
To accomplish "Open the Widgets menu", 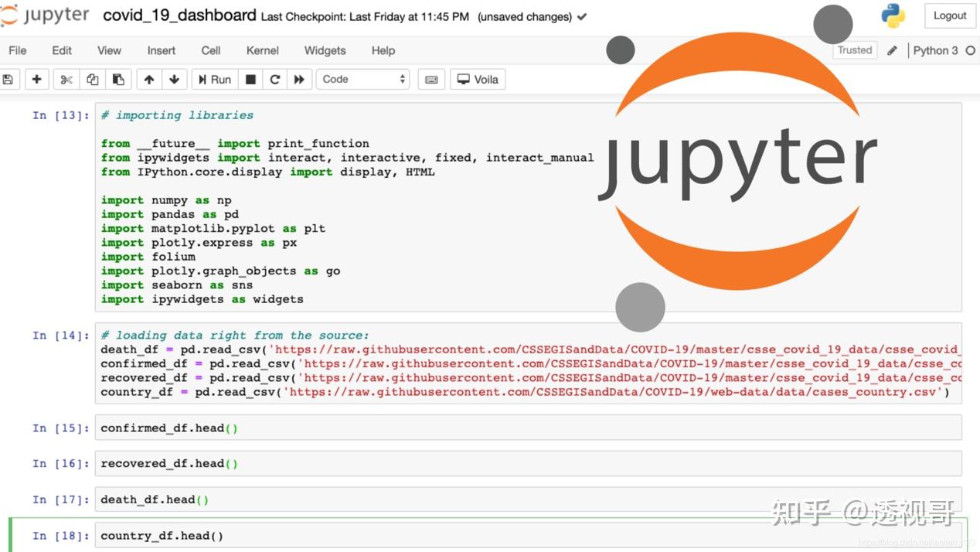I will 325,50.
